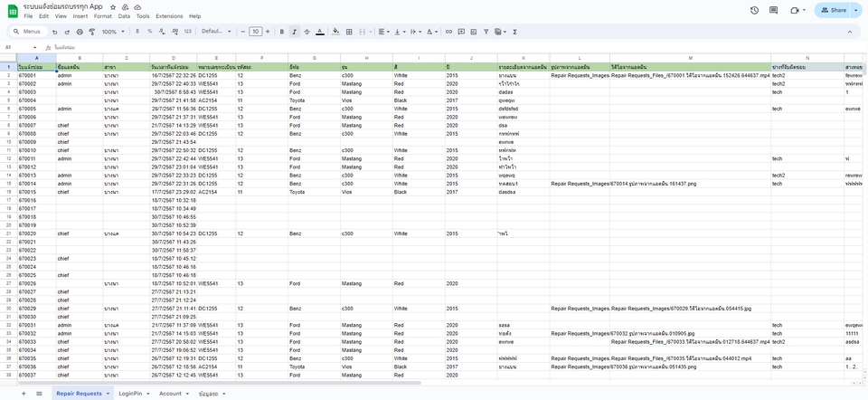Viewport: 868px width, 400px height.
Task: Open the font family dropdown
Action: [x=216, y=32]
